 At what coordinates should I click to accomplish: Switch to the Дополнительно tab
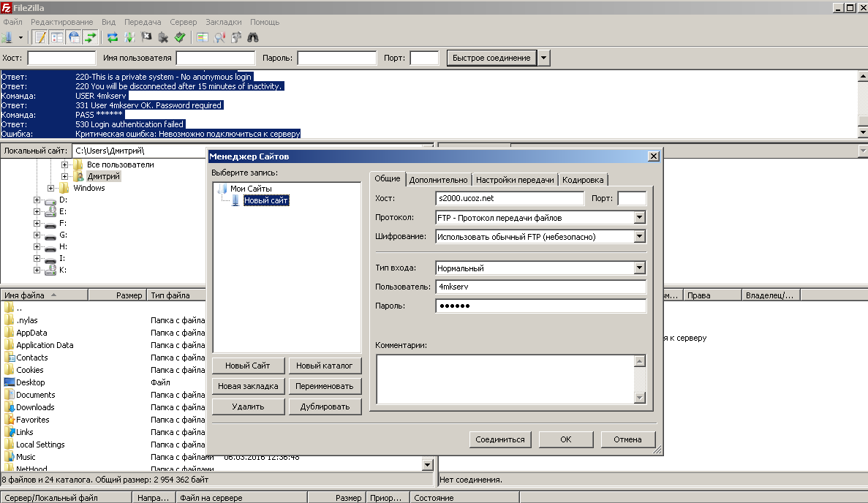tap(439, 180)
